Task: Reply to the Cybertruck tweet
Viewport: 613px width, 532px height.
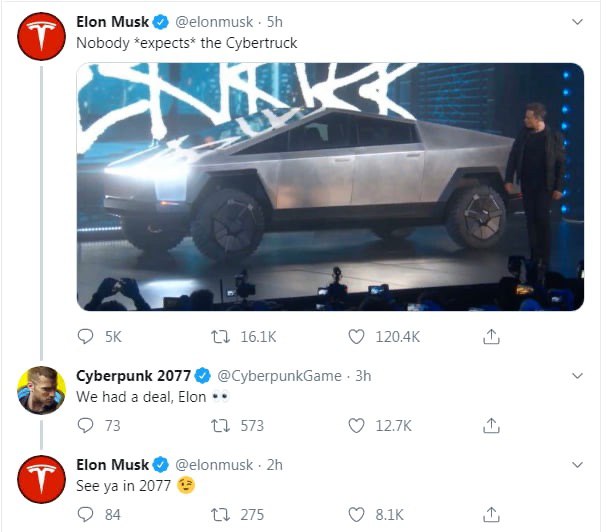Action: (x=86, y=337)
